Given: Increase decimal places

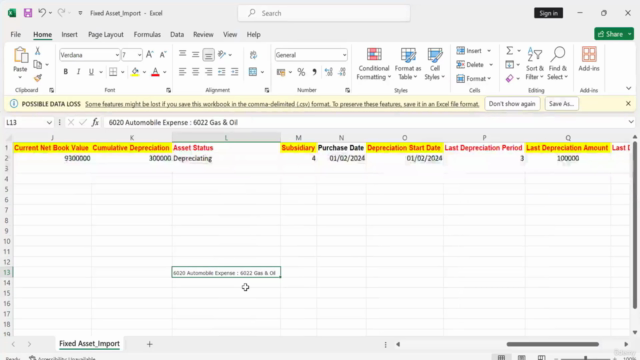Looking at the screenshot, I should [329, 72].
